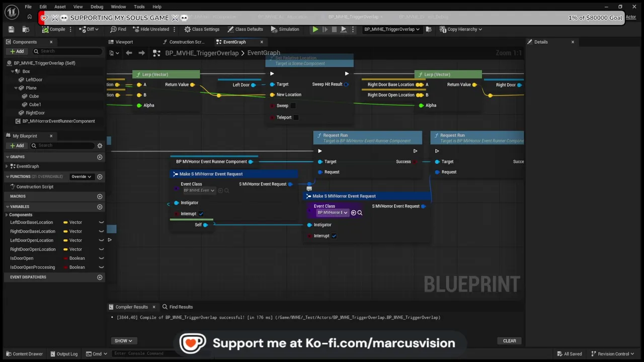Open Class Defaults
The height and width of the screenshot is (362, 644).
coord(245,29)
